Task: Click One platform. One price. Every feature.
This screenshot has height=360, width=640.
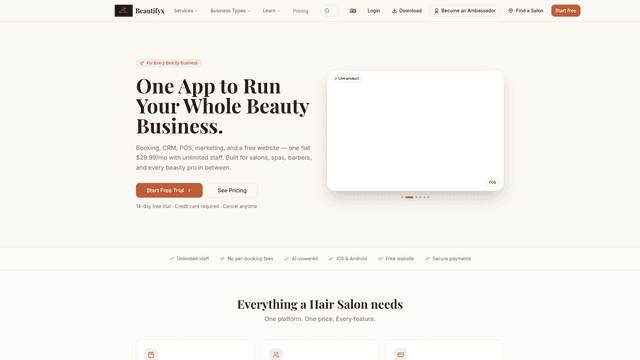Action: coord(320,319)
